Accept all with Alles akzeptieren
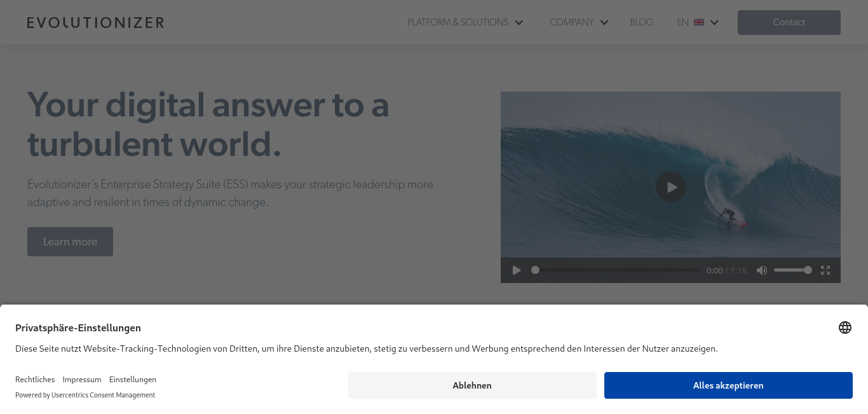Image resolution: width=868 pixels, height=414 pixels. pos(728,385)
